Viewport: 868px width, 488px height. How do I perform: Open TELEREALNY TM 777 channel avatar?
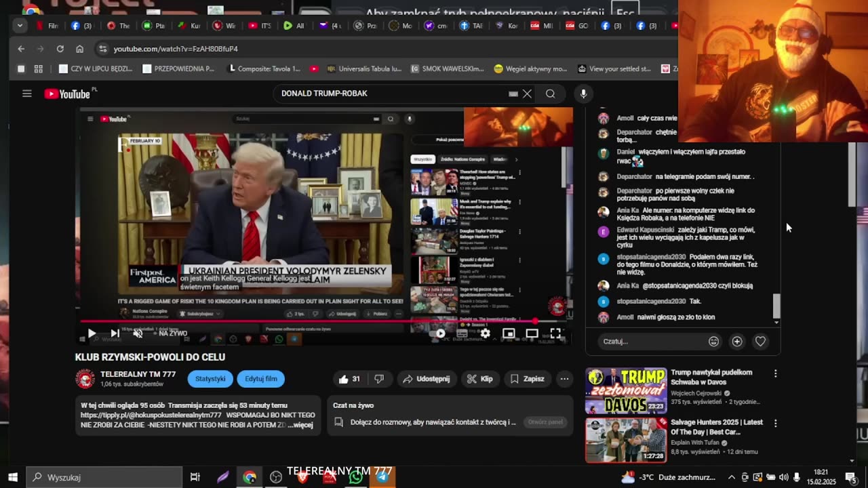click(85, 379)
